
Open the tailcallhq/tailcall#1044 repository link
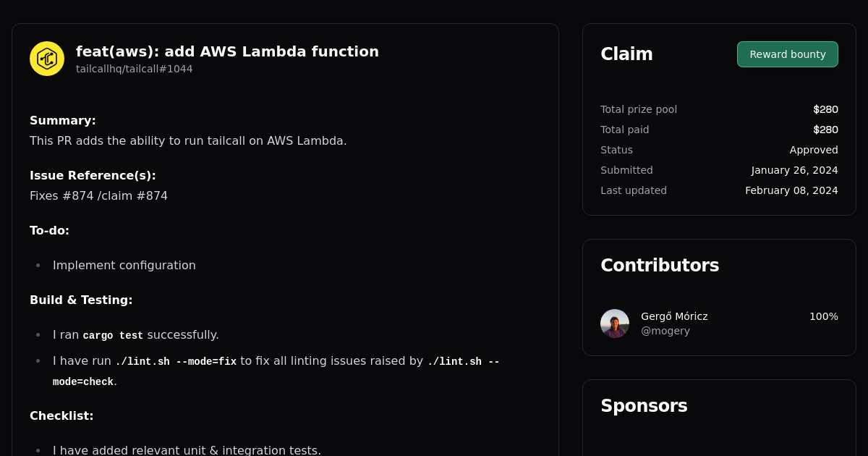pos(135,69)
